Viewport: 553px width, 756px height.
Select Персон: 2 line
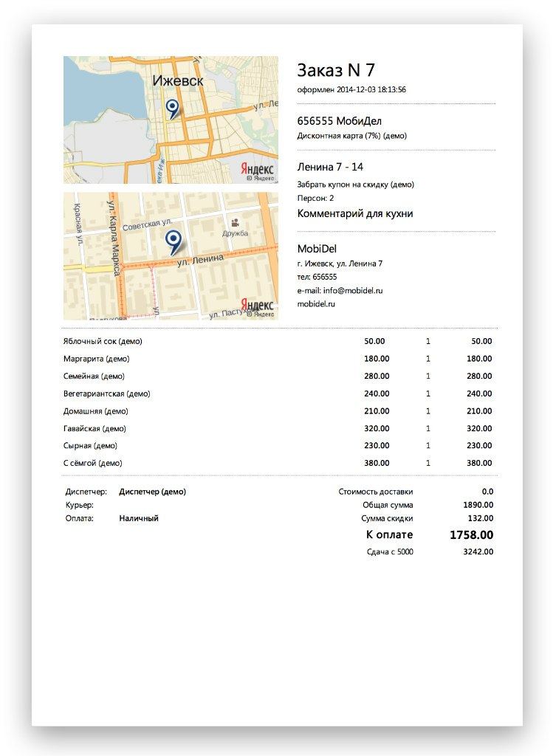click(315, 198)
